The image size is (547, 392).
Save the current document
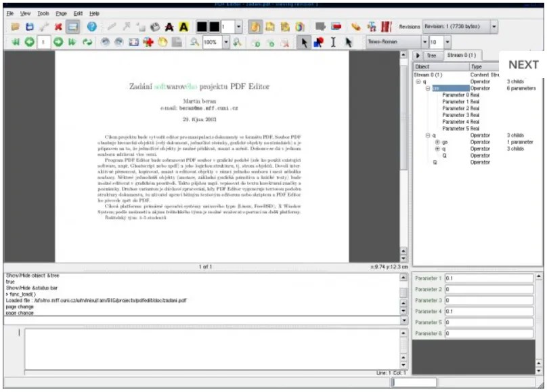pos(30,28)
